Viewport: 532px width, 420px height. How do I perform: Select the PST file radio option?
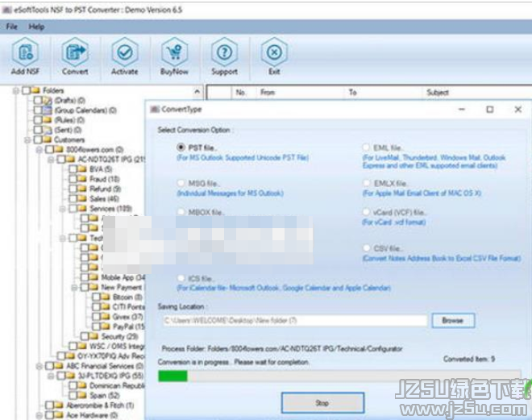tap(181, 148)
